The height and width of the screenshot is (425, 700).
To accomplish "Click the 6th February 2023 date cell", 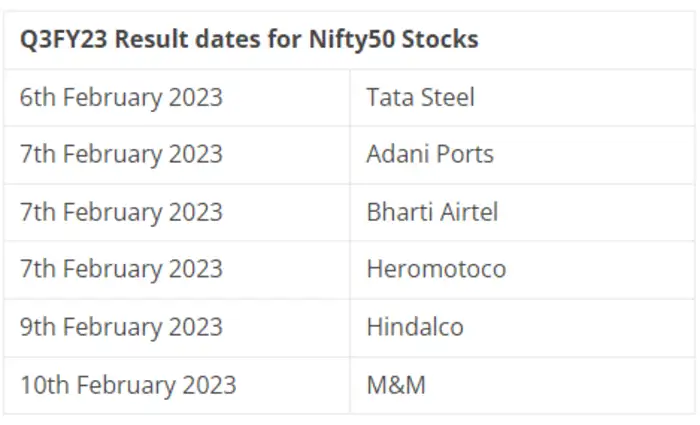I will coord(121,97).
